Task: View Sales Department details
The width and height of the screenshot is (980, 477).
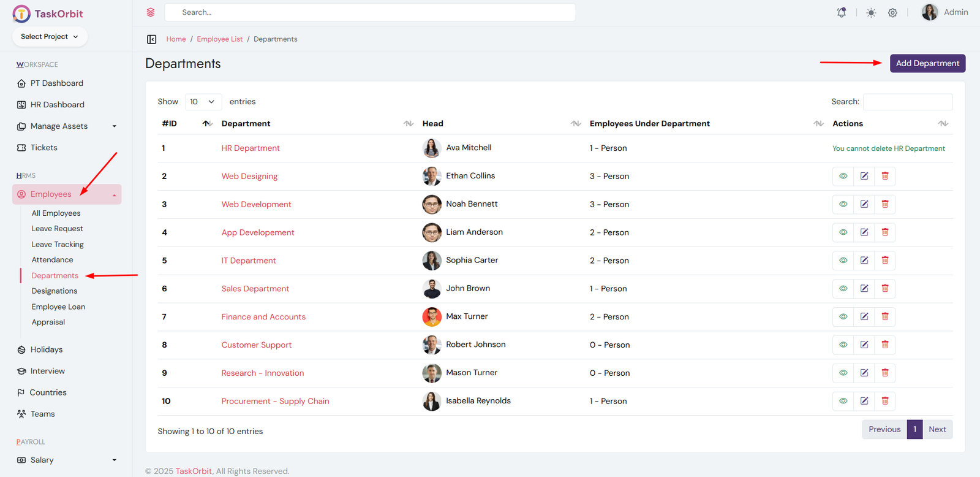Action: [x=843, y=289]
